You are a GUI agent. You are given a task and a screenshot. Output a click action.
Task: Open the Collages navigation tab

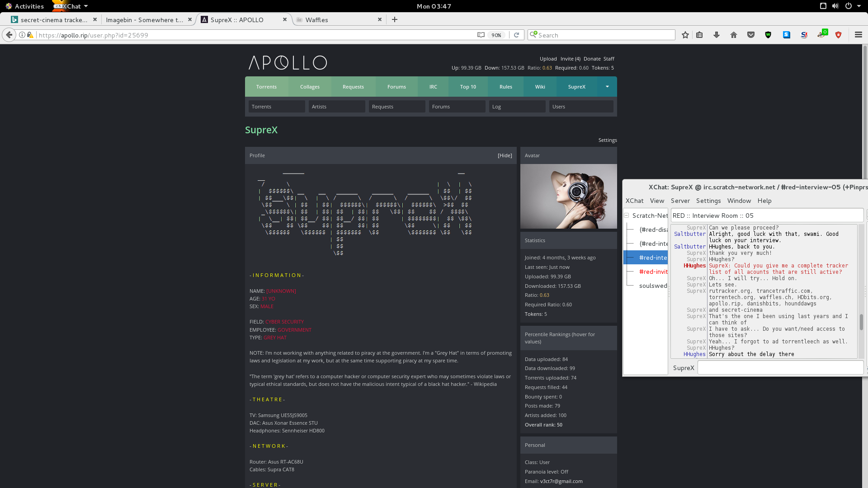[310, 87]
